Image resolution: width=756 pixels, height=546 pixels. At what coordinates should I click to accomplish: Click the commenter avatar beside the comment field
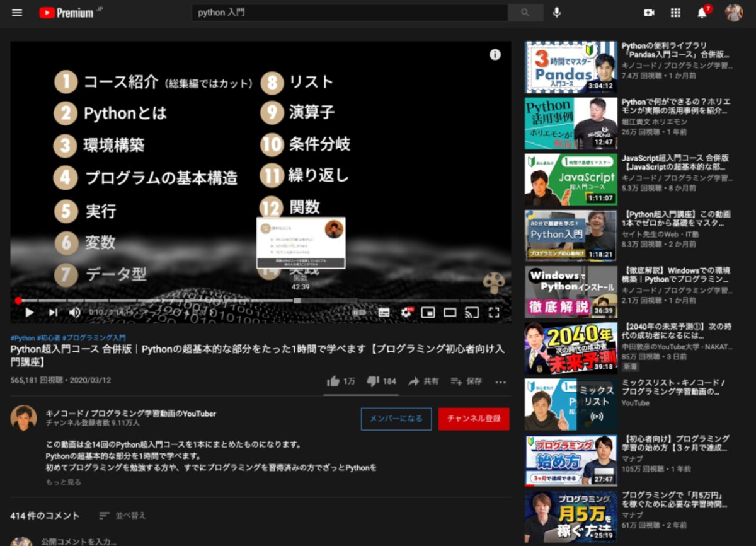coord(21,542)
